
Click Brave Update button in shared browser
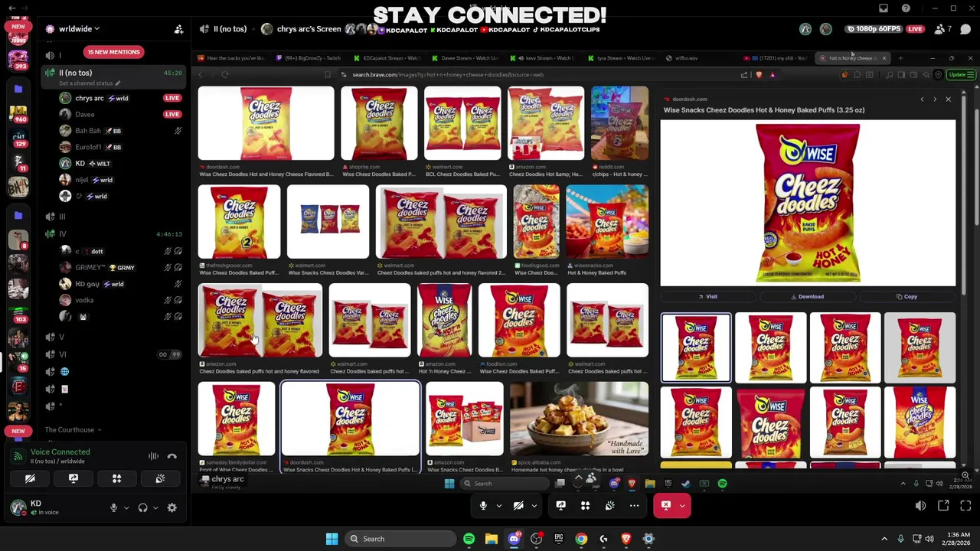point(960,75)
